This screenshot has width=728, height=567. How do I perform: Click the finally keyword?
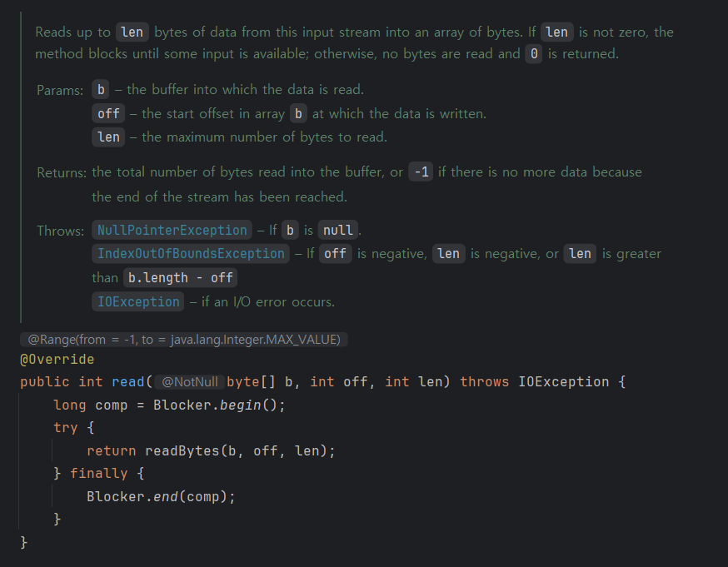(x=99, y=473)
